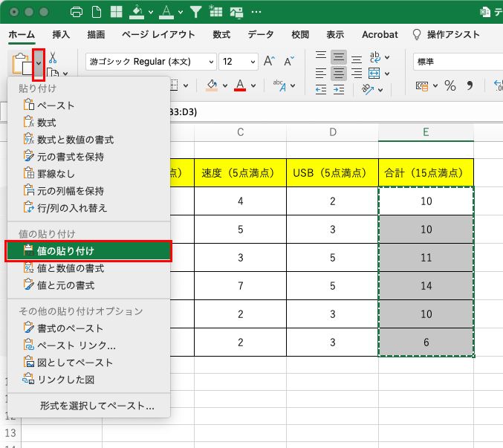Image resolution: width=503 pixels, height=448 pixels.
Task: Click the filter funnel icon
Action: coord(195,12)
